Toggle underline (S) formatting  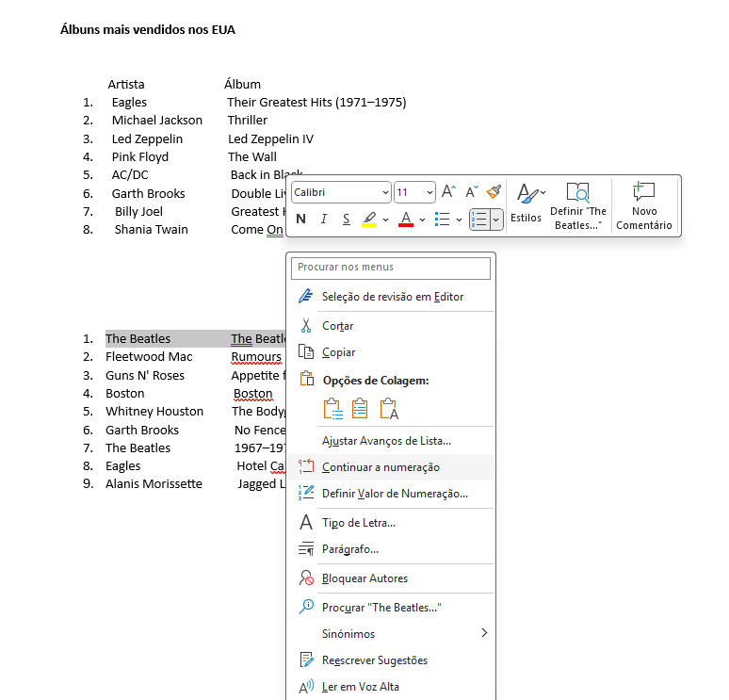pos(346,220)
